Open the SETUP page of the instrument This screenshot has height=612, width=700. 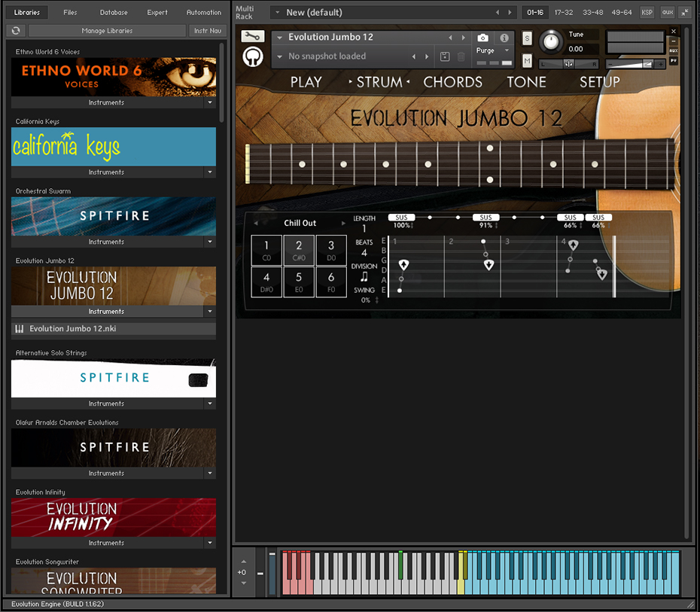click(600, 82)
